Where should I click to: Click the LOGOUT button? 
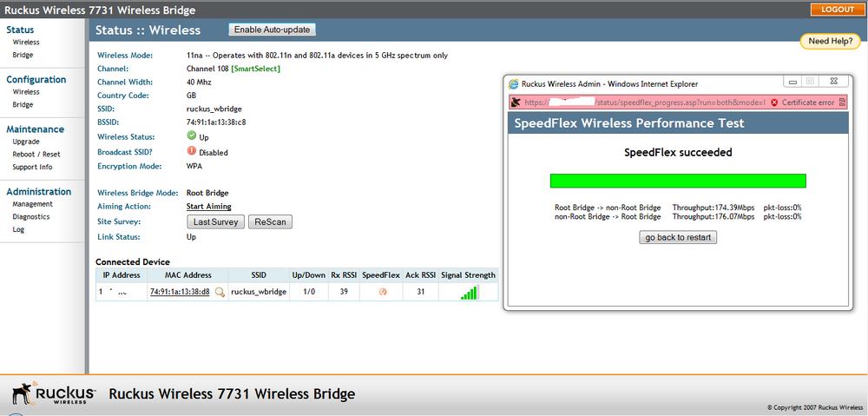(838, 10)
